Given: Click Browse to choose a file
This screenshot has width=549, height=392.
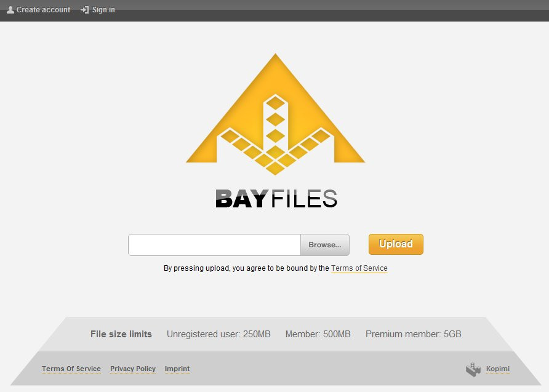Looking at the screenshot, I should [x=324, y=244].
